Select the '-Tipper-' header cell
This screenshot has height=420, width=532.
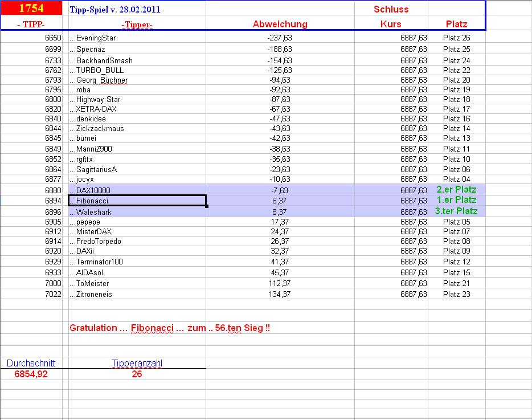(137, 24)
